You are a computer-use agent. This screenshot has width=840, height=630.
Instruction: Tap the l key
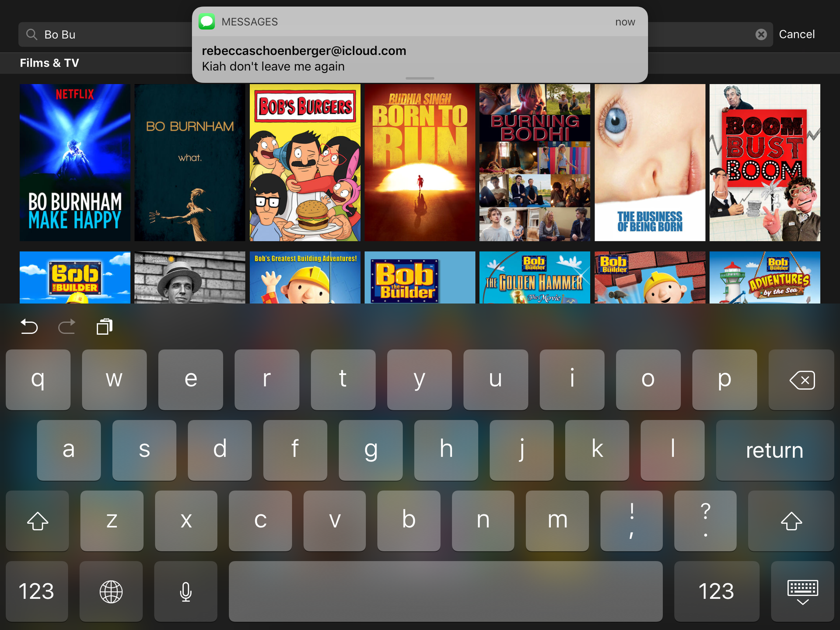coord(672,450)
